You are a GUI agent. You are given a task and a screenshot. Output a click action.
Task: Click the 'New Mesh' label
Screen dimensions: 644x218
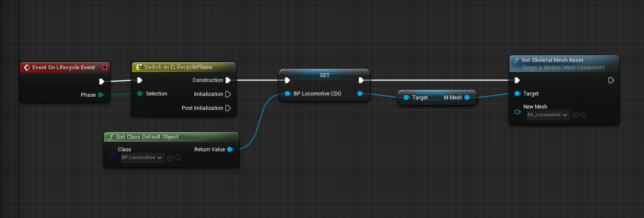[535, 107]
